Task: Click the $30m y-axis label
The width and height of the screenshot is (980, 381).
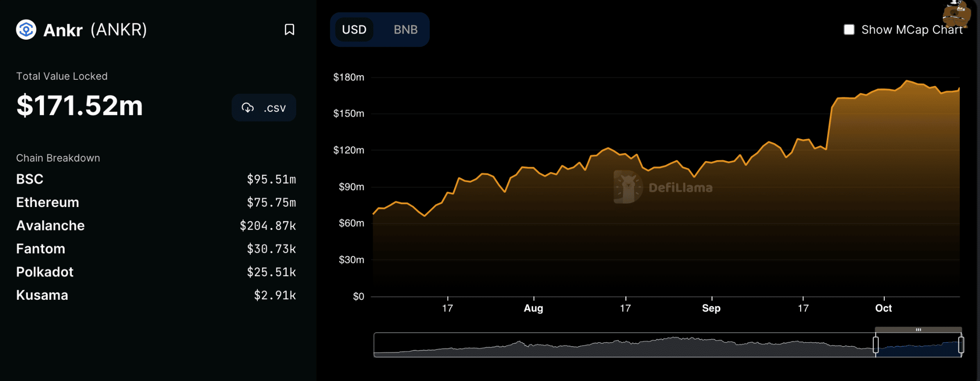Action: 352,260
